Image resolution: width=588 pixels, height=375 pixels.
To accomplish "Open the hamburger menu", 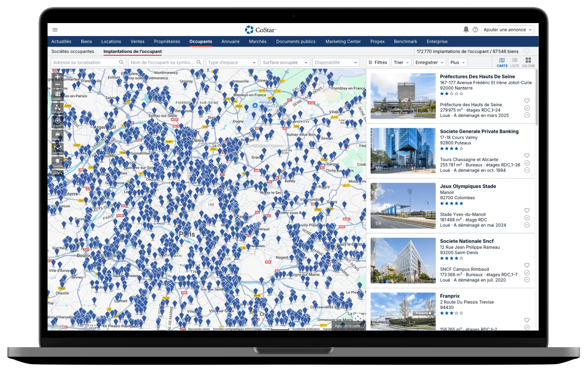I will pos(55,30).
